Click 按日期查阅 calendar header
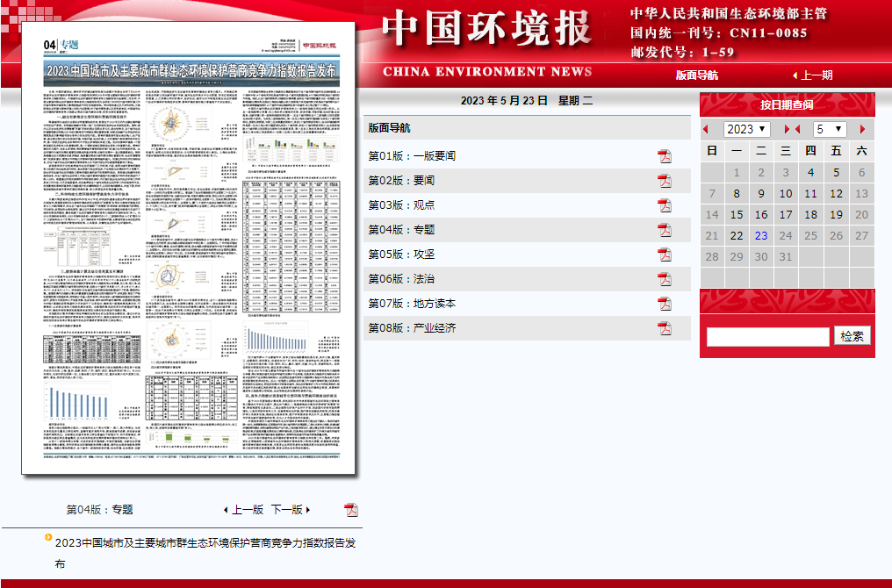This screenshot has width=892, height=588. 787,104
